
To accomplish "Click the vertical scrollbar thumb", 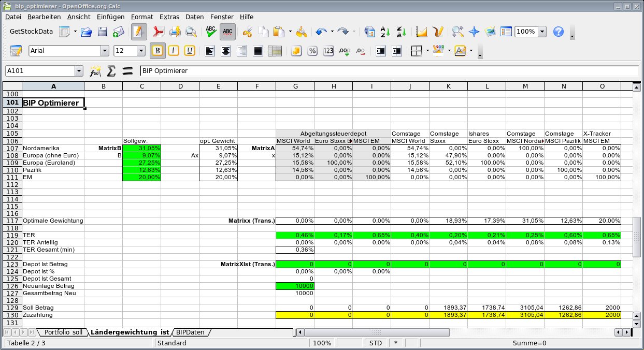I will click(637, 237).
